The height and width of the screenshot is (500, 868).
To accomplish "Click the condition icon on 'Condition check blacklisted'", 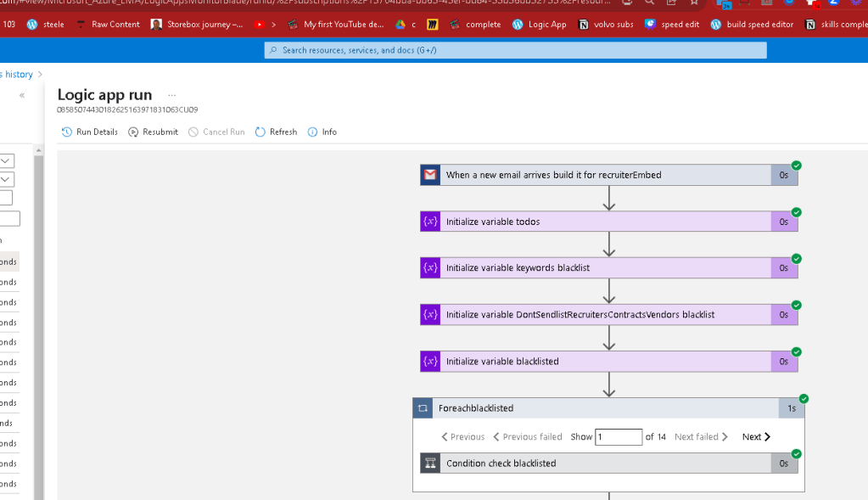I will 430,463.
